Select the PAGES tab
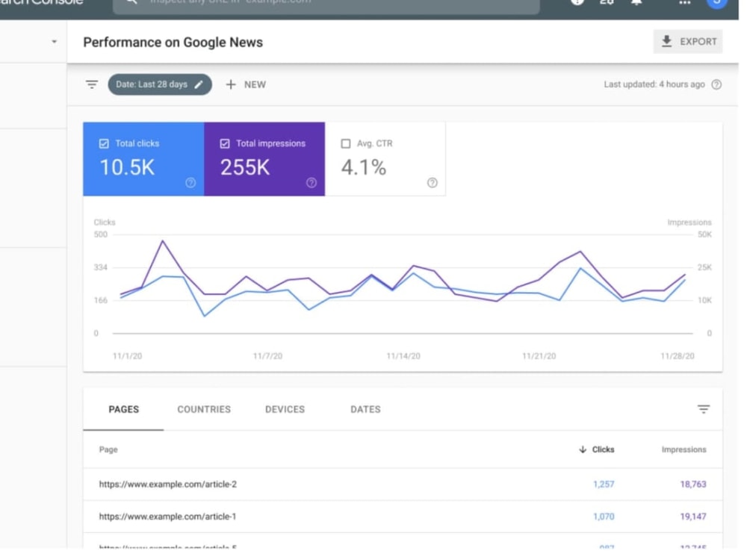The height and width of the screenshot is (560, 747). coord(123,409)
